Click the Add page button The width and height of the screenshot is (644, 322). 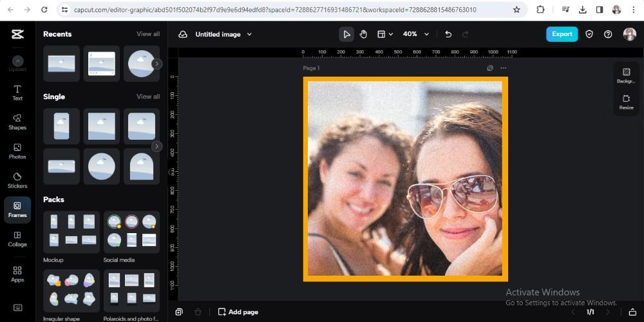[238, 312]
